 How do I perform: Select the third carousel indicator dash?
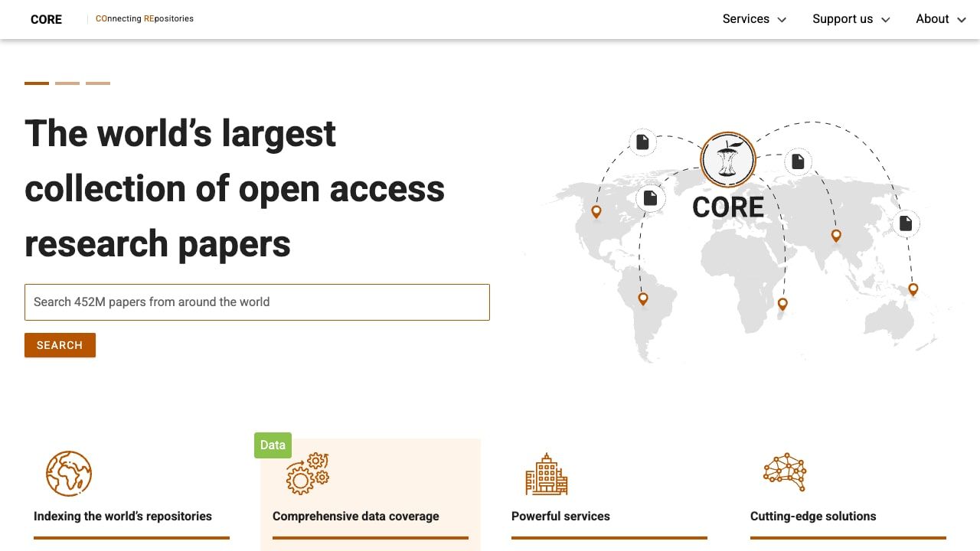point(98,83)
